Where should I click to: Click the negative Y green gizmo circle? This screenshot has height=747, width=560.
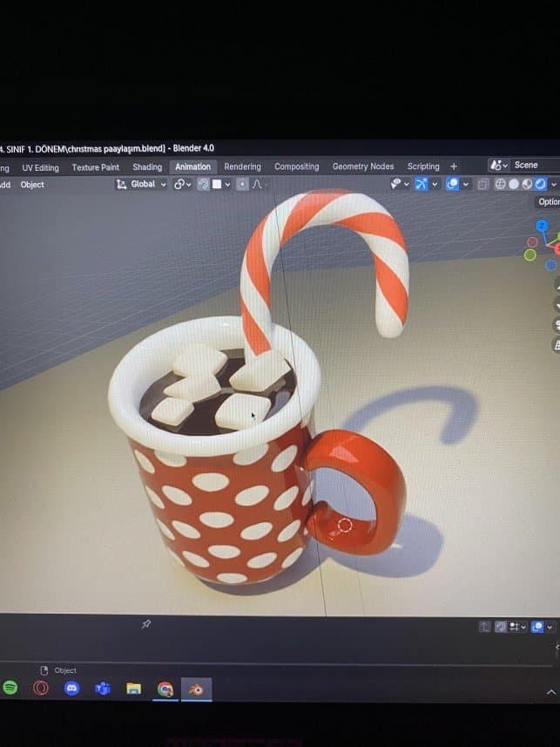pos(530,255)
